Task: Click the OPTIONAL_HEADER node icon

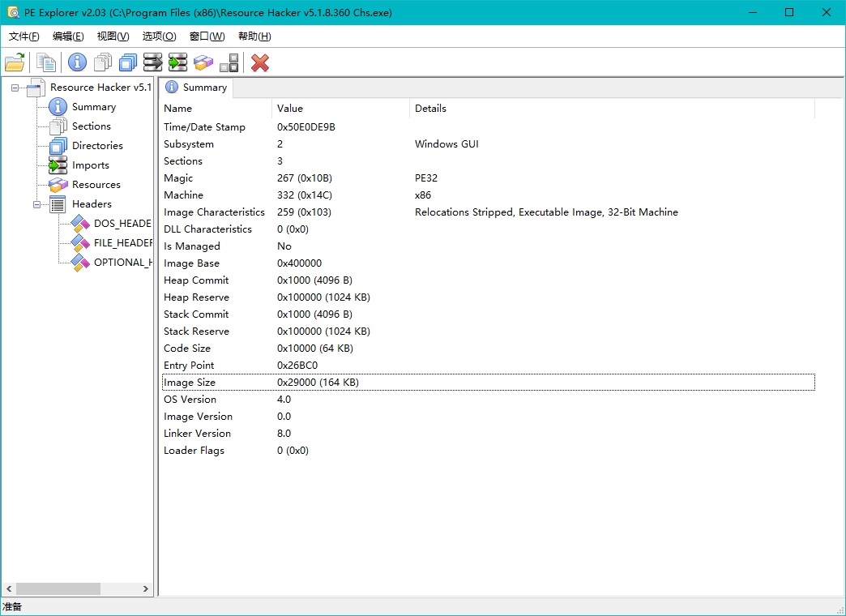Action: point(80,263)
